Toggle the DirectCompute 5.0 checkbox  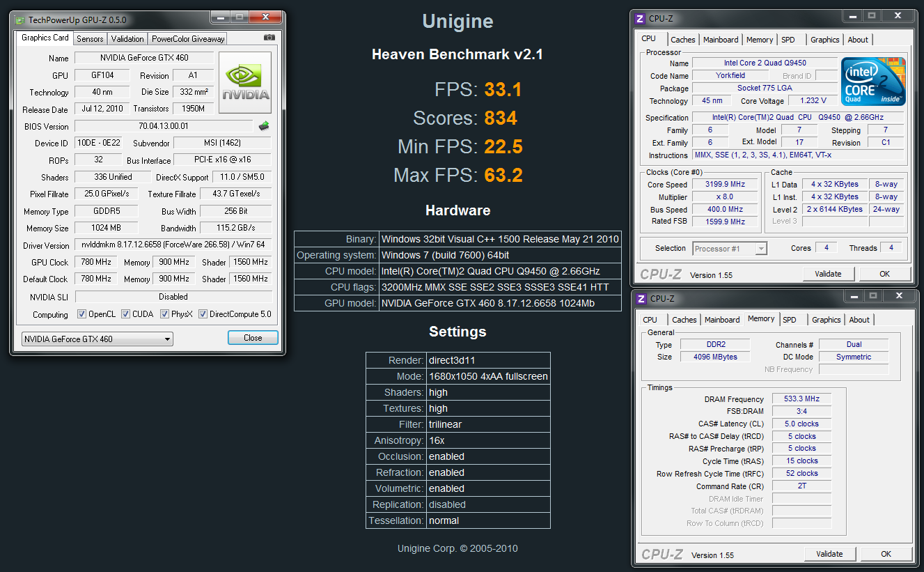click(203, 314)
